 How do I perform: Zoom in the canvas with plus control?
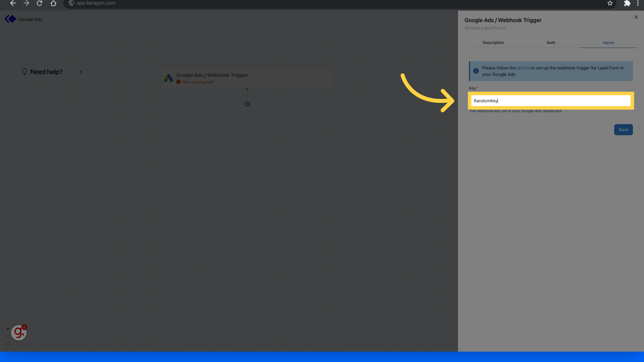tap(8, 328)
